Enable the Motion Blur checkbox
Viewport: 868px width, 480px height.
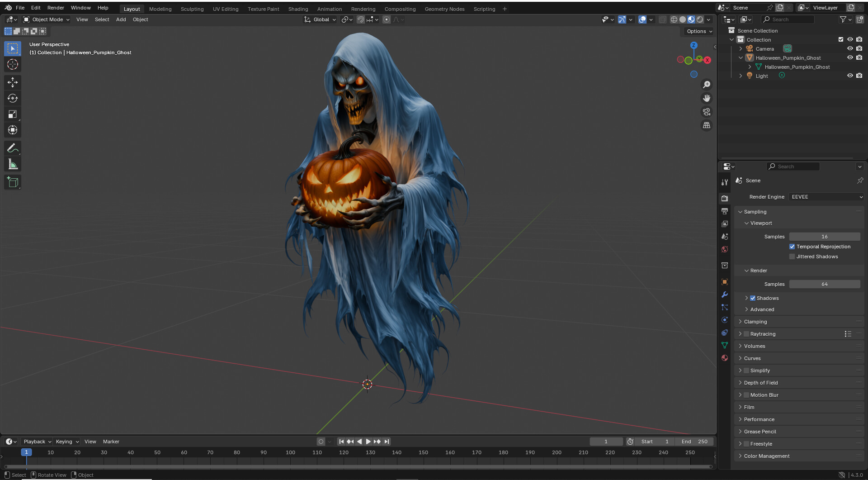pos(746,395)
